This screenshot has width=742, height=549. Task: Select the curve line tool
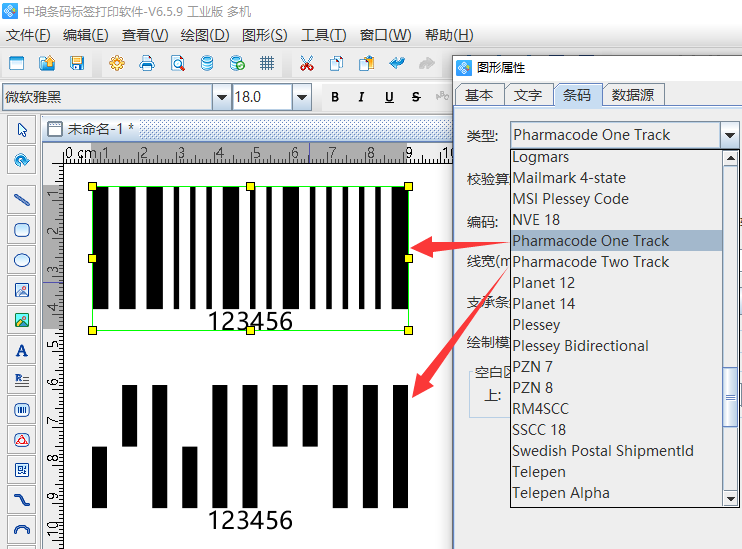click(x=22, y=500)
